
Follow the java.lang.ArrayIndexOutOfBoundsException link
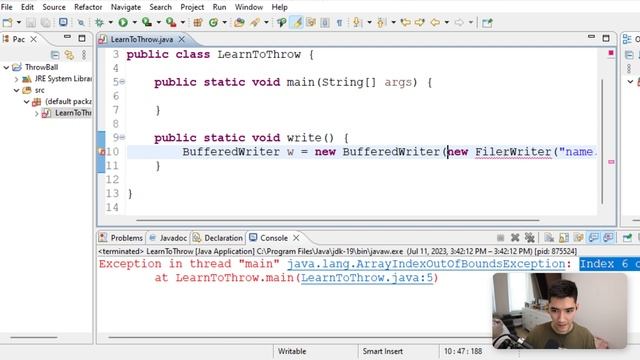tap(426, 264)
